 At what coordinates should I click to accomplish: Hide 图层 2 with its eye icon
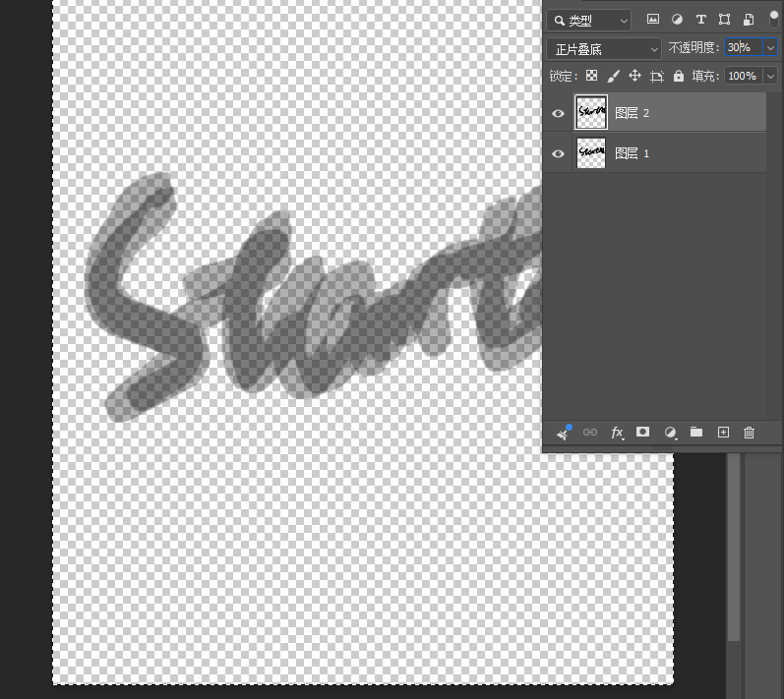click(558, 113)
